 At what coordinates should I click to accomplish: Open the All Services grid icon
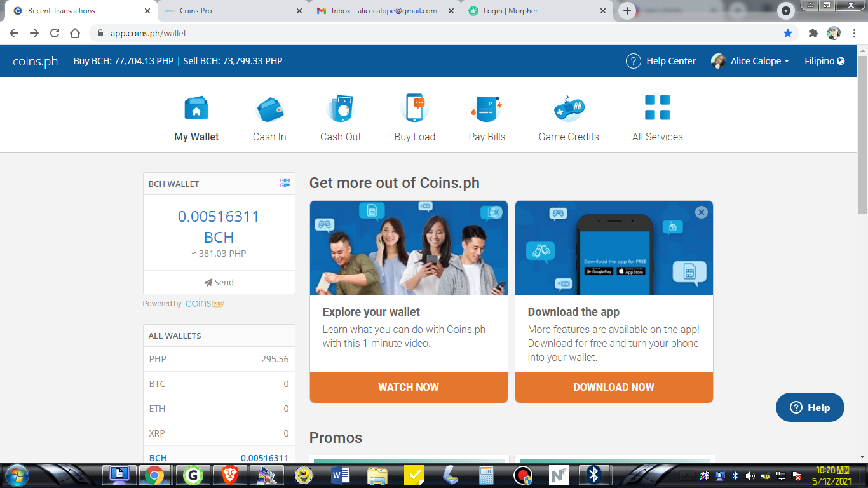[658, 107]
